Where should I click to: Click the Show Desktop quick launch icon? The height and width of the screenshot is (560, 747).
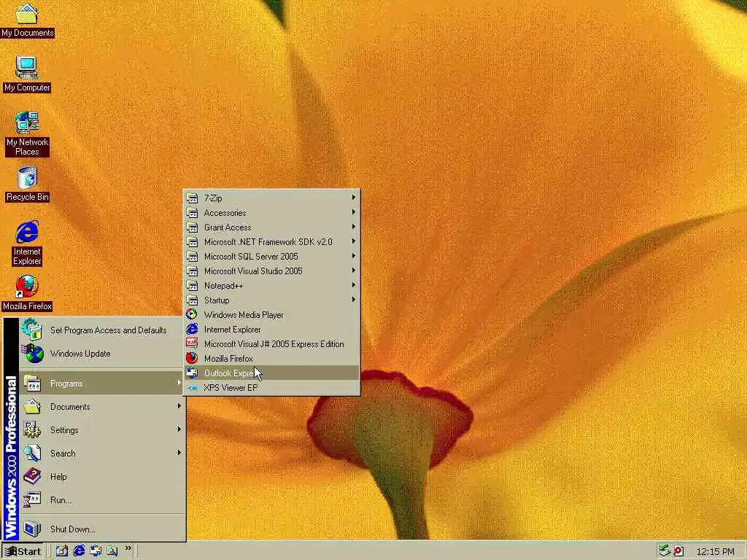pyautogui.click(x=62, y=551)
